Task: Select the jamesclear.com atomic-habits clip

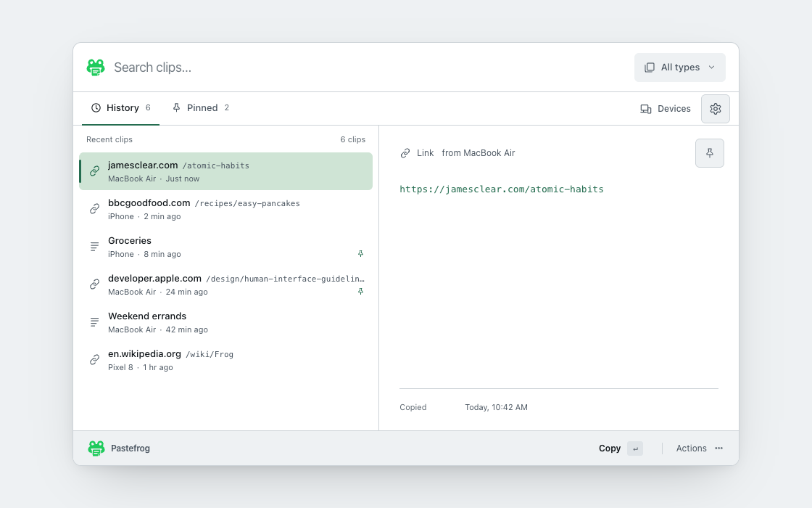Action: coord(225,171)
